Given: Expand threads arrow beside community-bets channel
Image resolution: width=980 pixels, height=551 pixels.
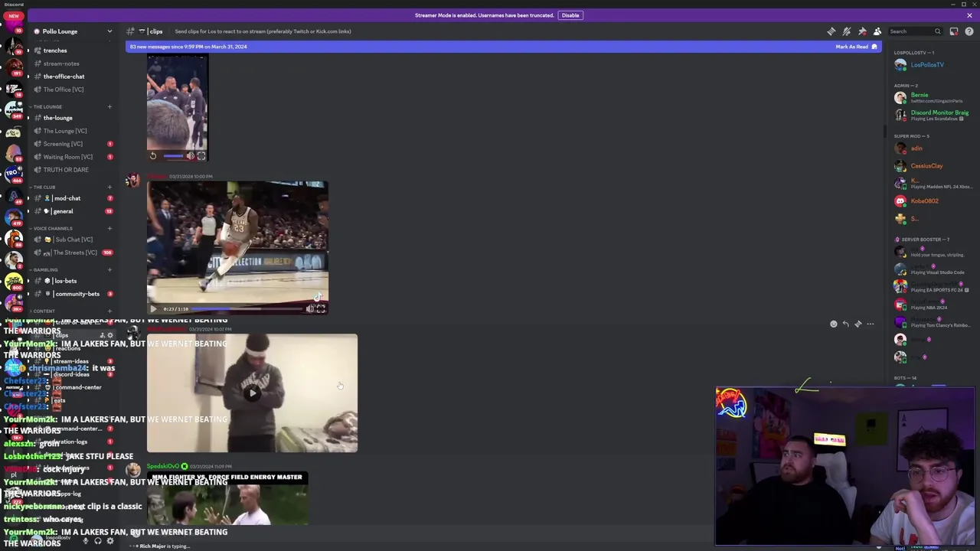Looking at the screenshot, I should [x=28, y=294].
